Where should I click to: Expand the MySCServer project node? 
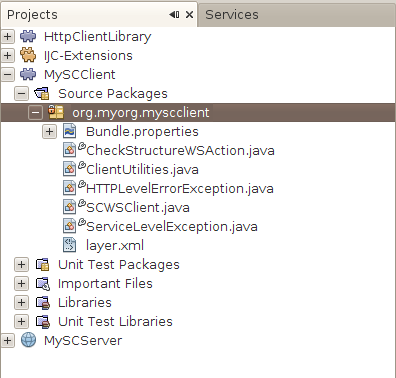[x=8, y=341]
